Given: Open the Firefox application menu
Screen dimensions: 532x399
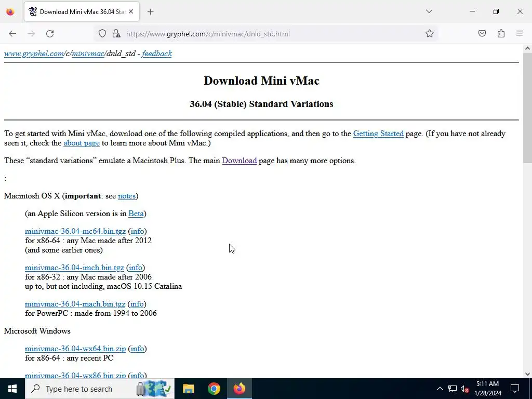Looking at the screenshot, I should 520,34.
